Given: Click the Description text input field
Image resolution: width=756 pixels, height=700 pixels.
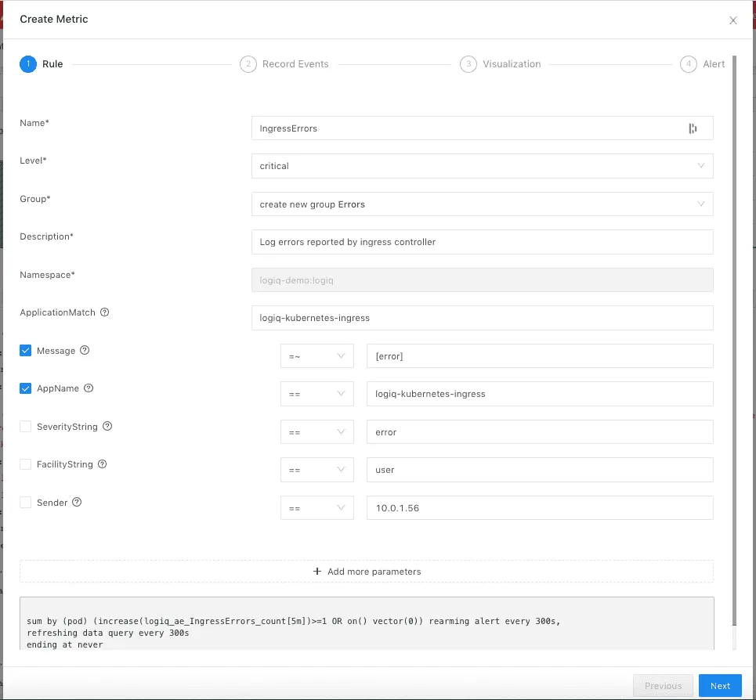Looking at the screenshot, I should (482, 242).
